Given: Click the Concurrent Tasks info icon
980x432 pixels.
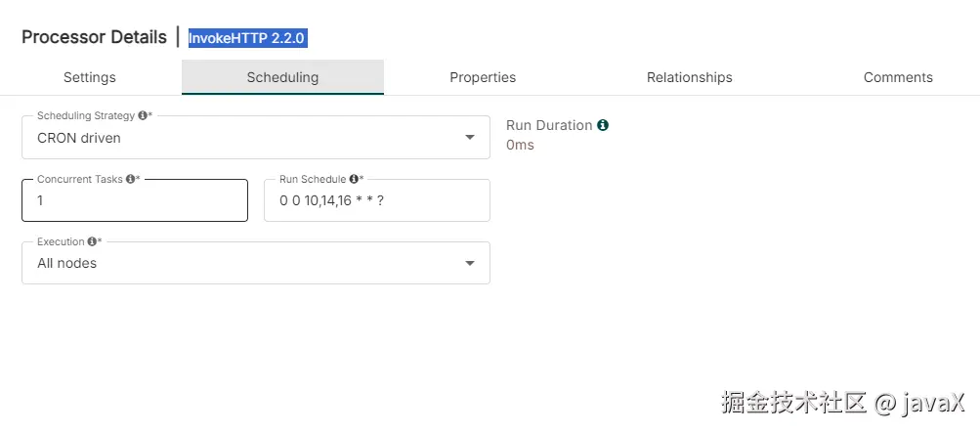Looking at the screenshot, I should pos(130,179).
